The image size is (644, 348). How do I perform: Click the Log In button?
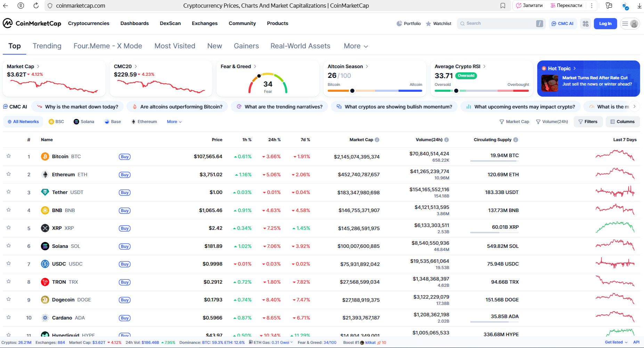coord(605,24)
